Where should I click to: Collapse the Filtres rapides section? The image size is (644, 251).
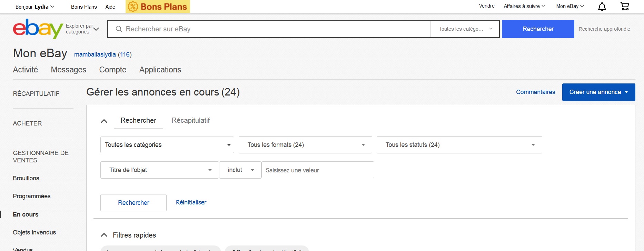click(x=104, y=235)
